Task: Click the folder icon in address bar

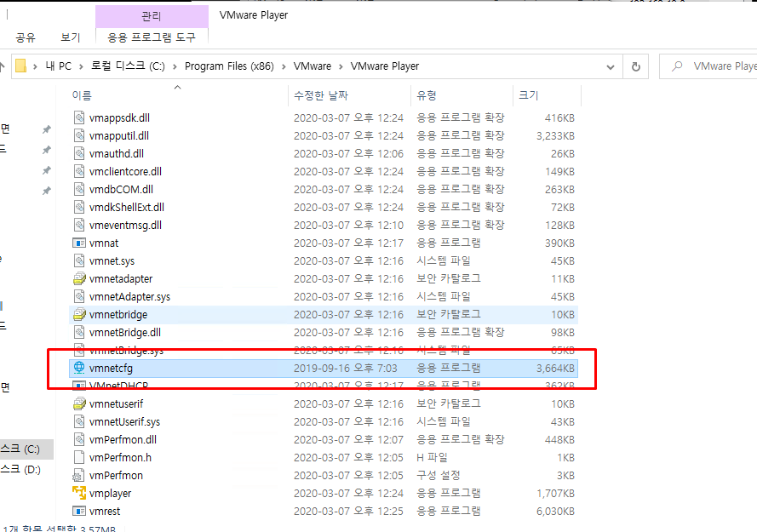Action: point(20,66)
